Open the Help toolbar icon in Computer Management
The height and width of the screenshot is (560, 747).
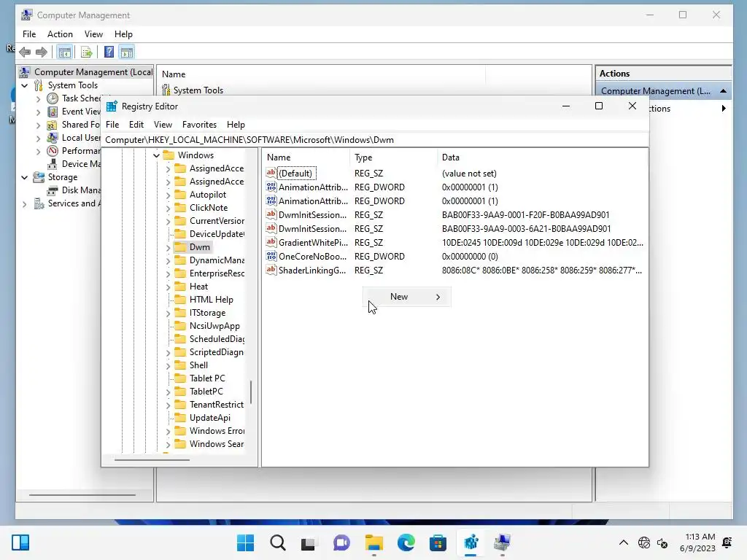tap(109, 52)
